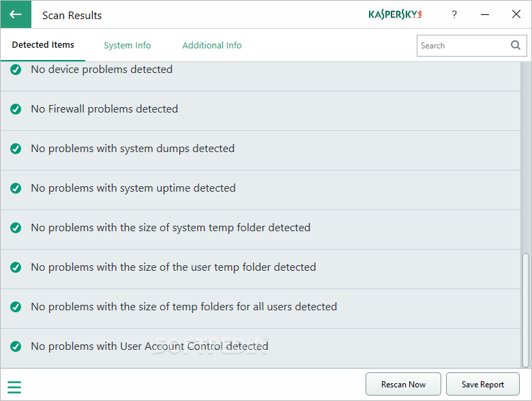Minimize the Scan Results window
The height and width of the screenshot is (401, 532).
[485, 14]
